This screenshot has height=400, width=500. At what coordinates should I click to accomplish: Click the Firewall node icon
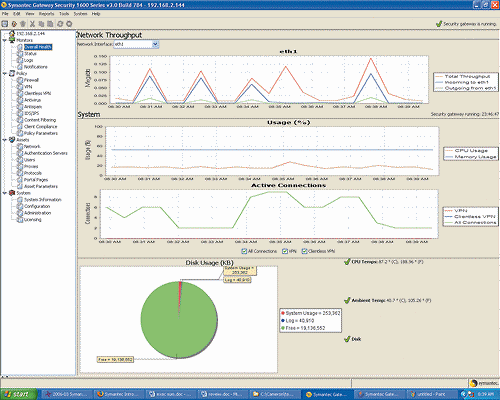pos(20,80)
